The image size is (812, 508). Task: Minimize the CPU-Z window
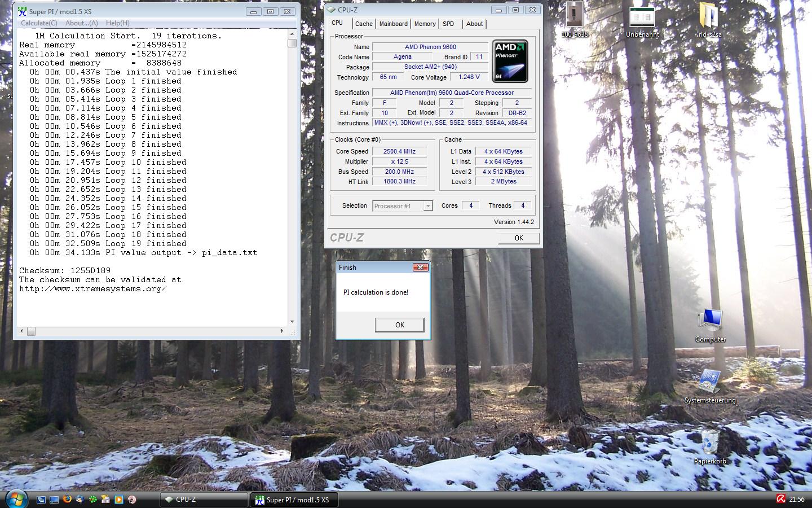click(x=498, y=10)
